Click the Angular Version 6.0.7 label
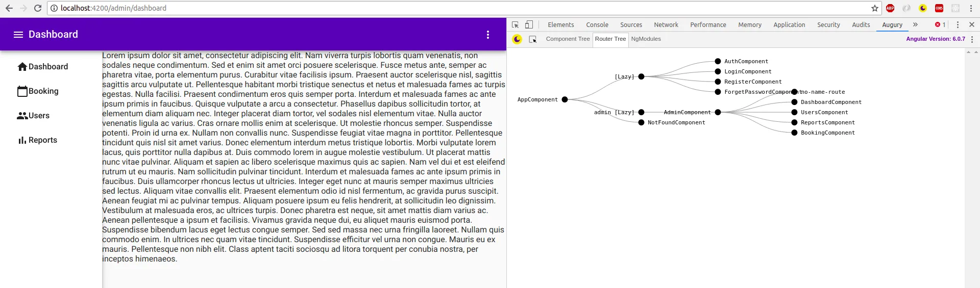Screen dimensions: 980x288 pos(935,39)
